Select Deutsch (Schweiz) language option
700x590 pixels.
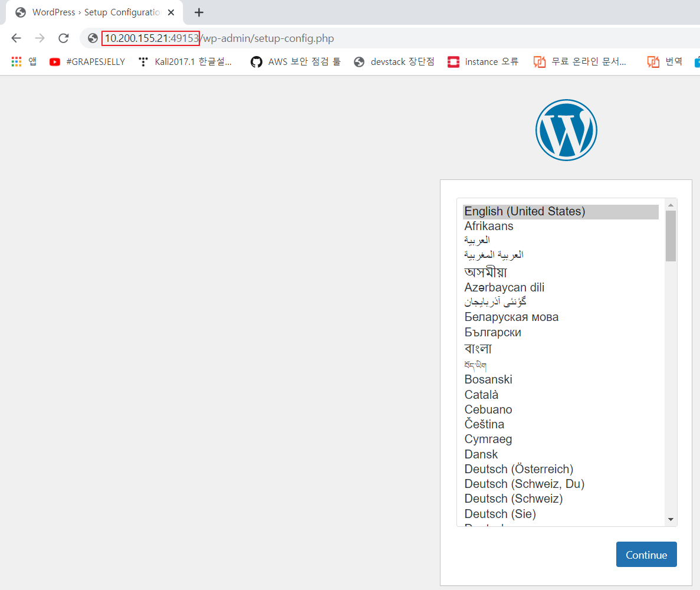561,499
